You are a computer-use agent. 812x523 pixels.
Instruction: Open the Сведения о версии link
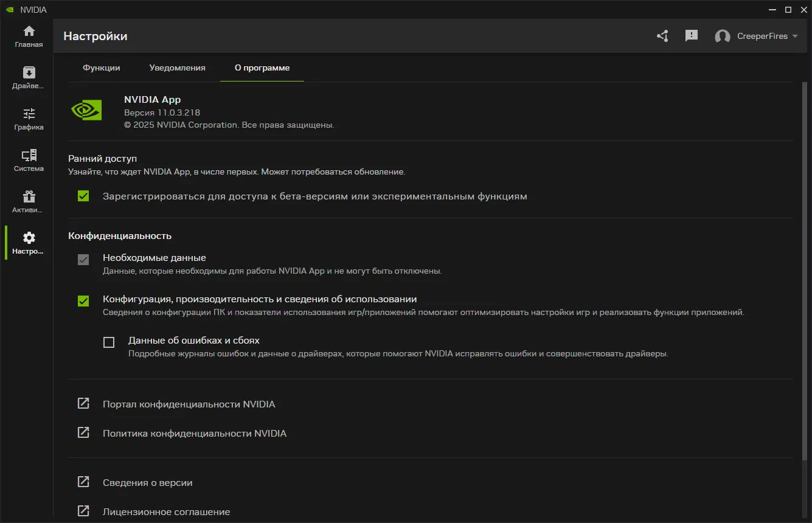click(147, 483)
